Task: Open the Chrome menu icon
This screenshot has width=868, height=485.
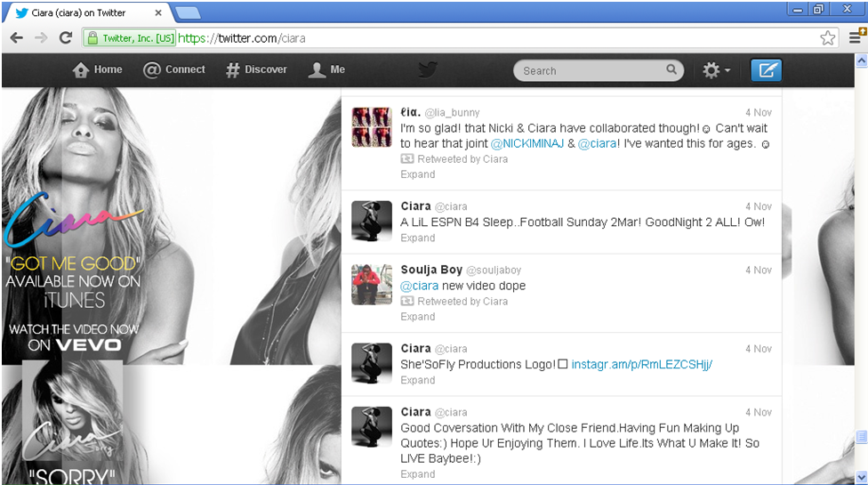Action: 855,37
